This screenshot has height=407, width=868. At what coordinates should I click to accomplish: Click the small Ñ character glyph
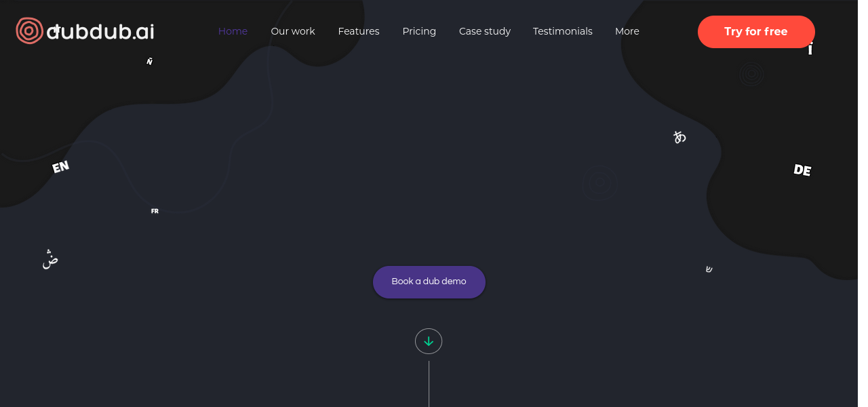pyautogui.click(x=150, y=62)
